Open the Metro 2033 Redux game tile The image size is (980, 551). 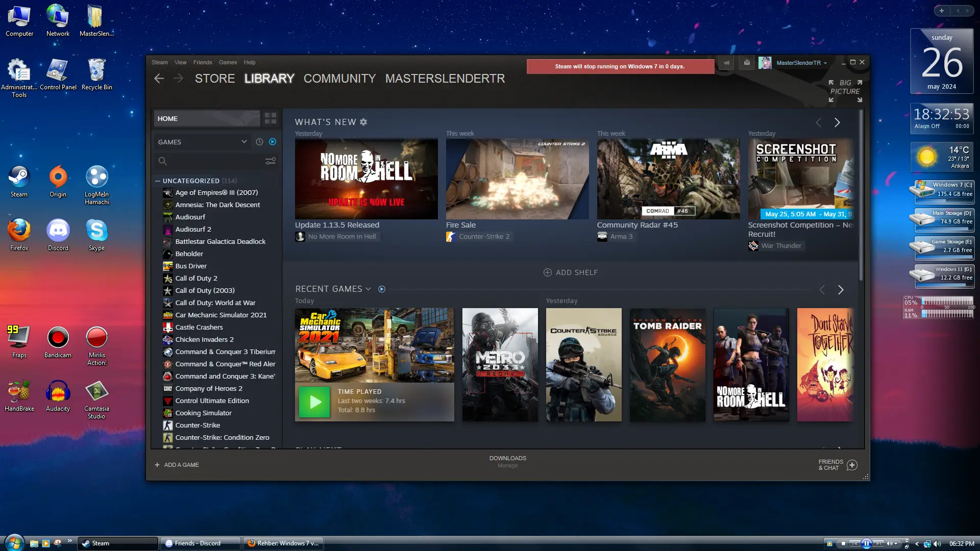pyautogui.click(x=500, y=364)
